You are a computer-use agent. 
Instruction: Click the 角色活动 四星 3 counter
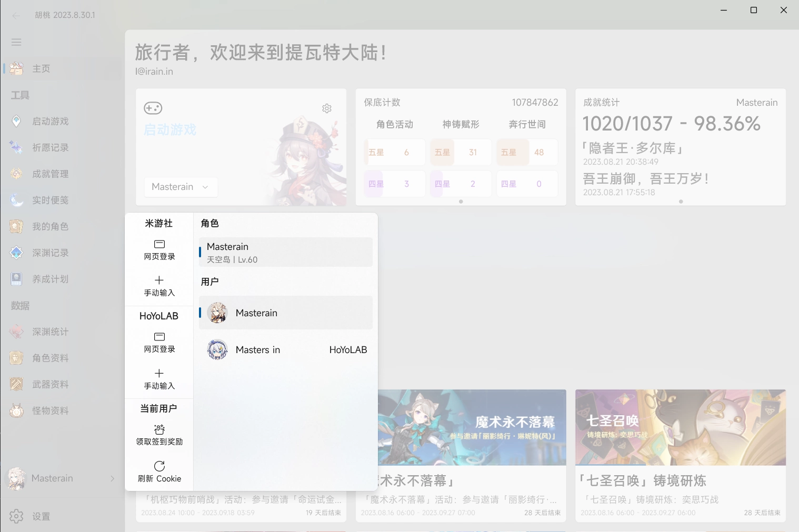(x=394, y=184)
